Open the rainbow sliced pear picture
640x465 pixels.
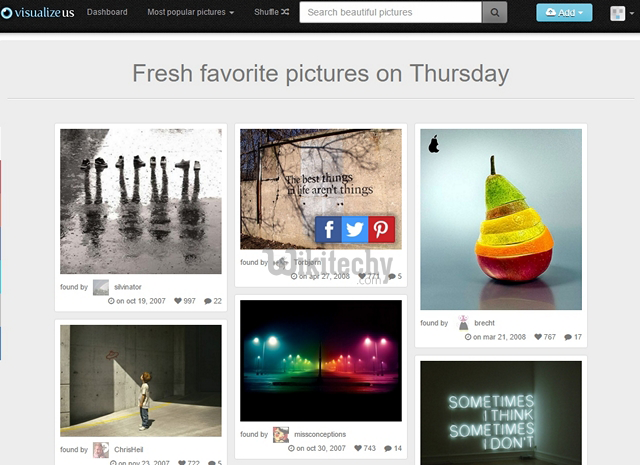(501, 219)
